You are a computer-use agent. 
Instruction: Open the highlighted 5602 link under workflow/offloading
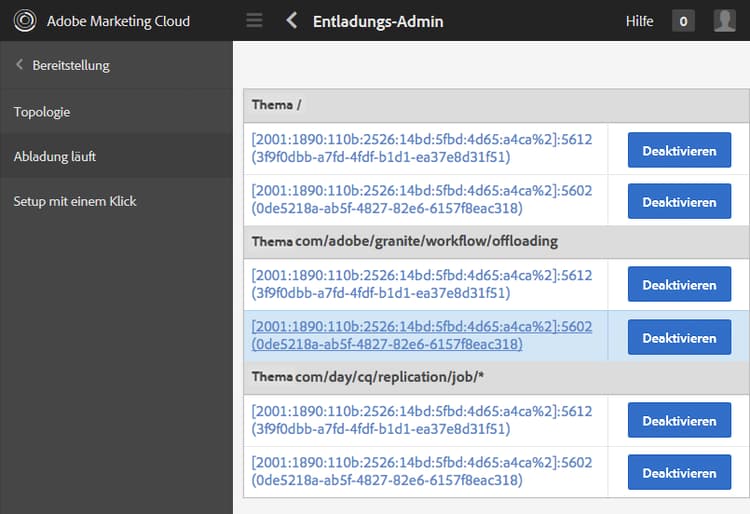pyautogui.click(x=421, y=335)
